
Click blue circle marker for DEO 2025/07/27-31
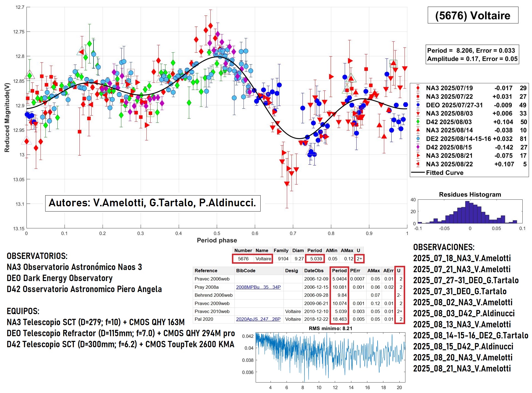[418, 105]
